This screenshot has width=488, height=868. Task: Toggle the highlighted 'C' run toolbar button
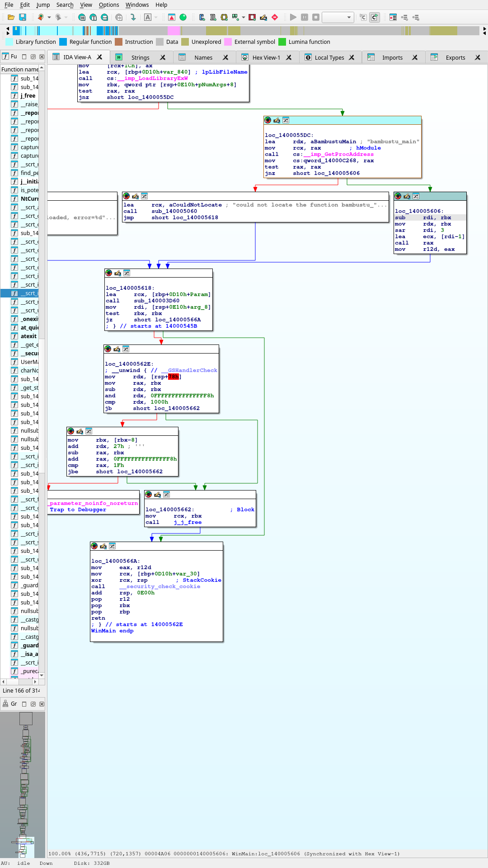[x=374, y=17]
